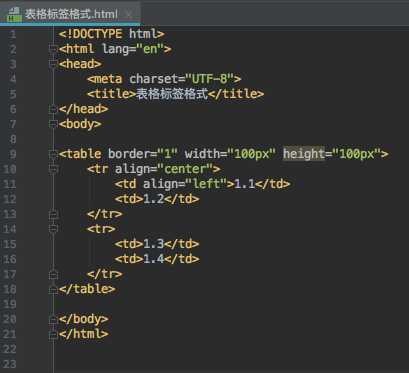Viewport: 409px width, 373px height.
Task: Collapse the <table border="1"> fold marker
Action: pos(53,154)
